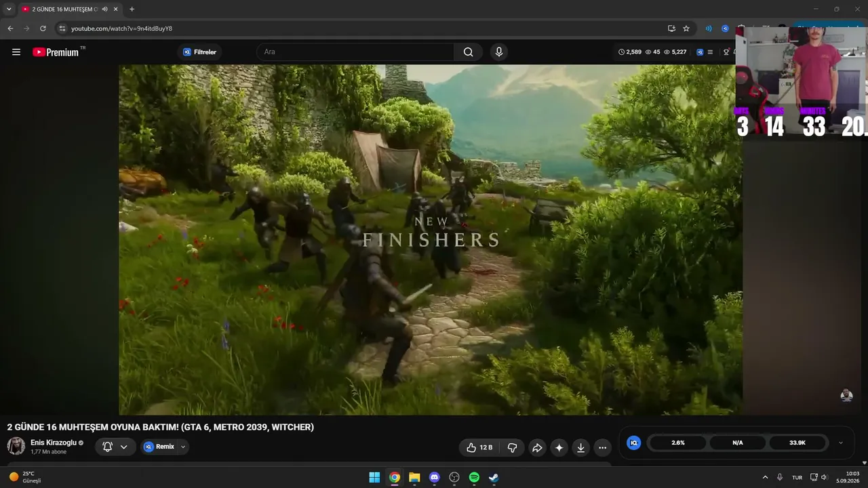
Task: Select the '2 GÜNDE 16 MUHTEŞEM' browser tab
Action: coord(71,9)
